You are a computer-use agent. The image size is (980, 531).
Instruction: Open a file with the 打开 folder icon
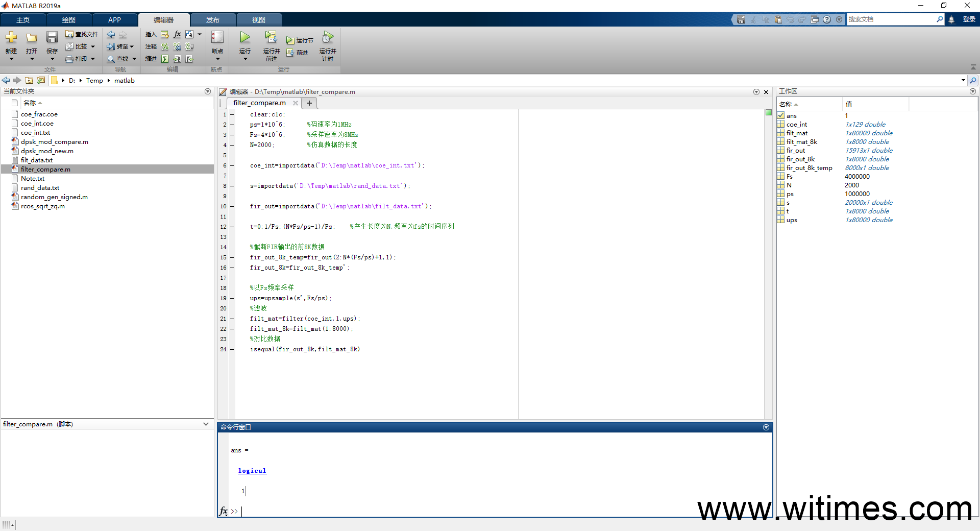click(x=32, y=37)
